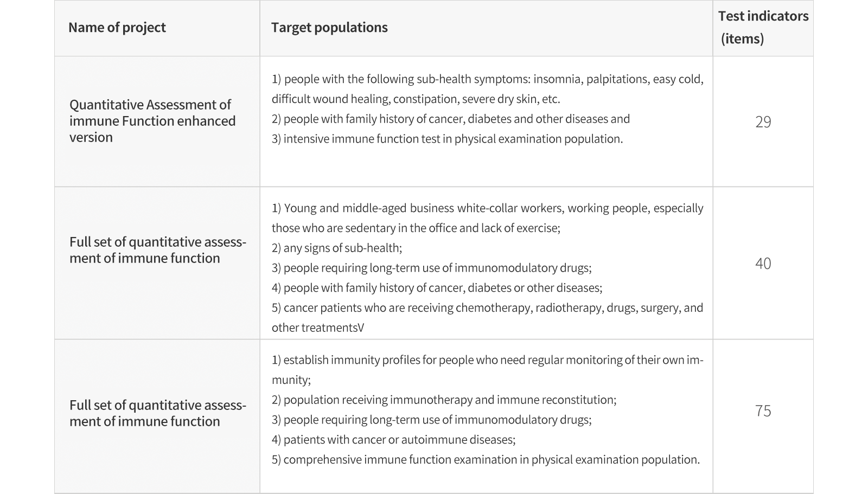868x494 pixels.
Task: Select the "Quantitative Assessment of immune Function enhanced version" cell
Action: (x=152, y=121)
